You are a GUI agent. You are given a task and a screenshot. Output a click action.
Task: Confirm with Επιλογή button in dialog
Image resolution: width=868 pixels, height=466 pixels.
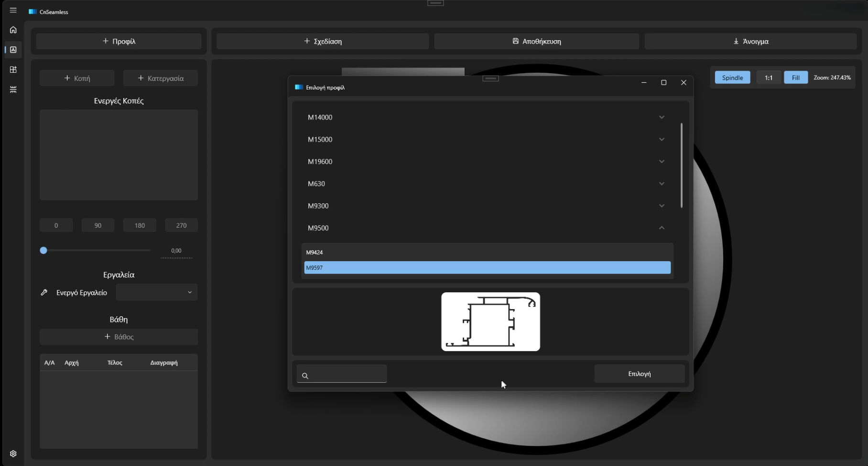[640, 374]
